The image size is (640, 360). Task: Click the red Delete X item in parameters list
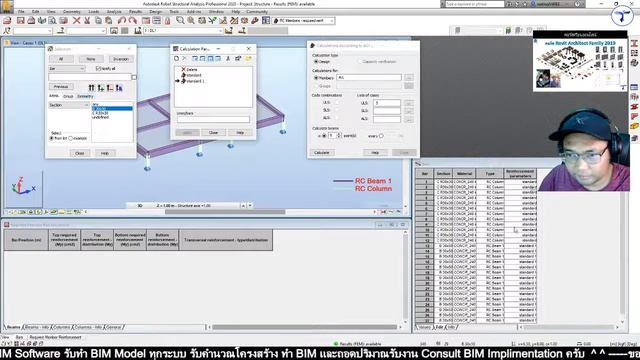(189, 70)
